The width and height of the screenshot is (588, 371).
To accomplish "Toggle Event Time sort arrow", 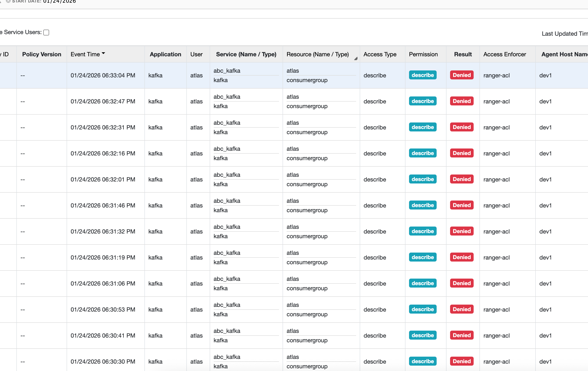I will 103,53.
